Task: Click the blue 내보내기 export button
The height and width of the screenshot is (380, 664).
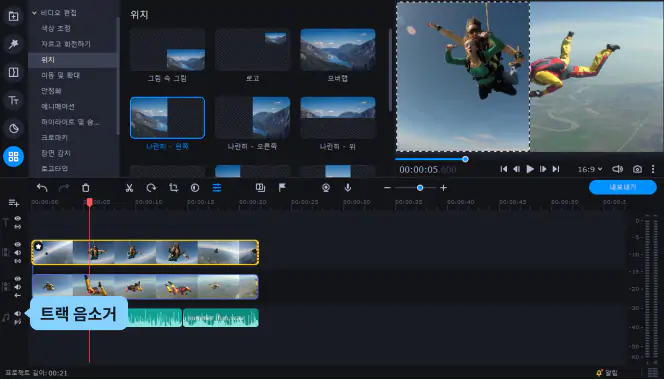Action: click(x=622, y=187)
